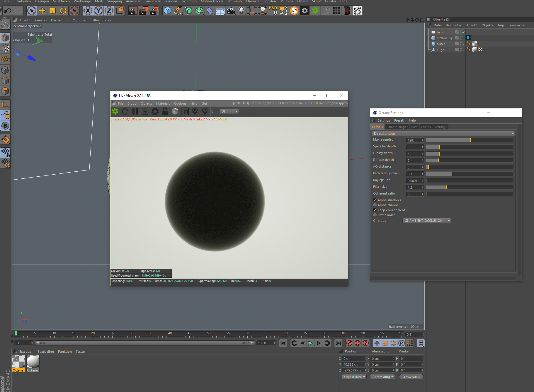Image resolution: width=534 pixels, height=392 pixels.
Task: Open the MoGraph menu
Action: 234,1
